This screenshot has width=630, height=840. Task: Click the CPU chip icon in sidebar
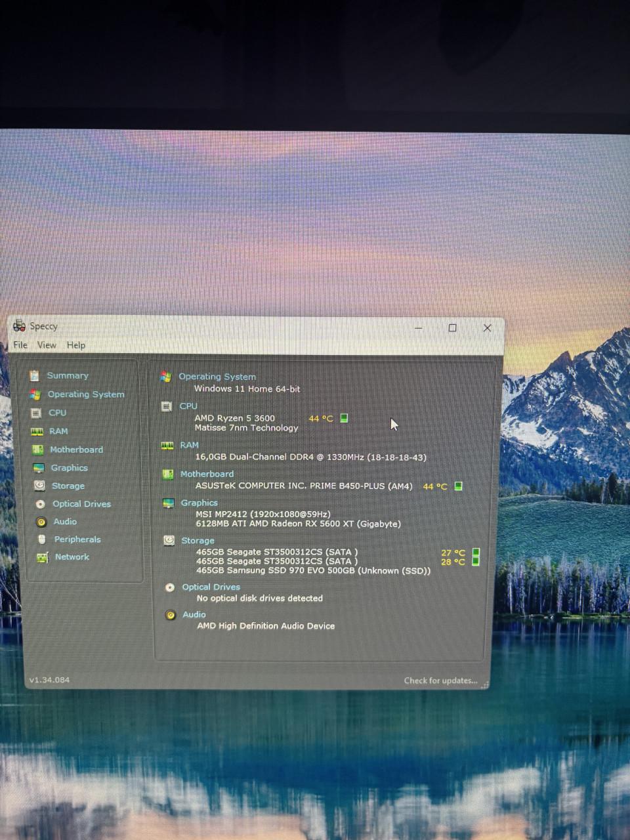click(x=36, y=413)
